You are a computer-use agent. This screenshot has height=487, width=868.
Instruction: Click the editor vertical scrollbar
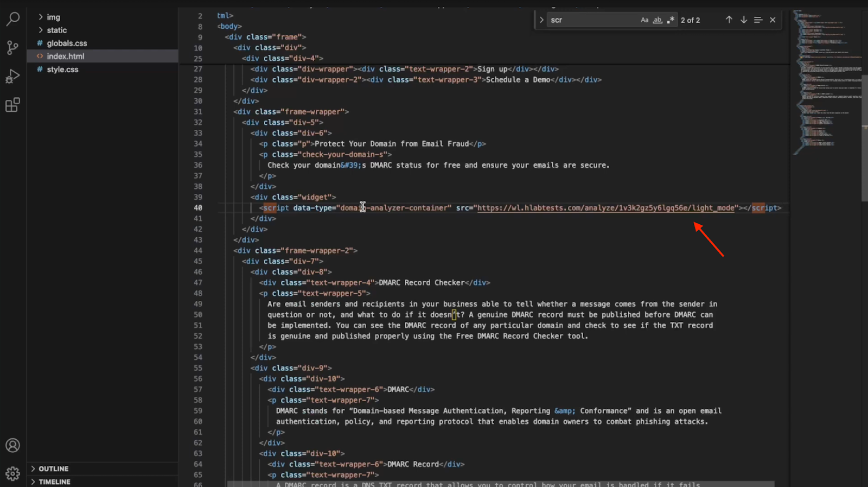click(x=865, y=138)
